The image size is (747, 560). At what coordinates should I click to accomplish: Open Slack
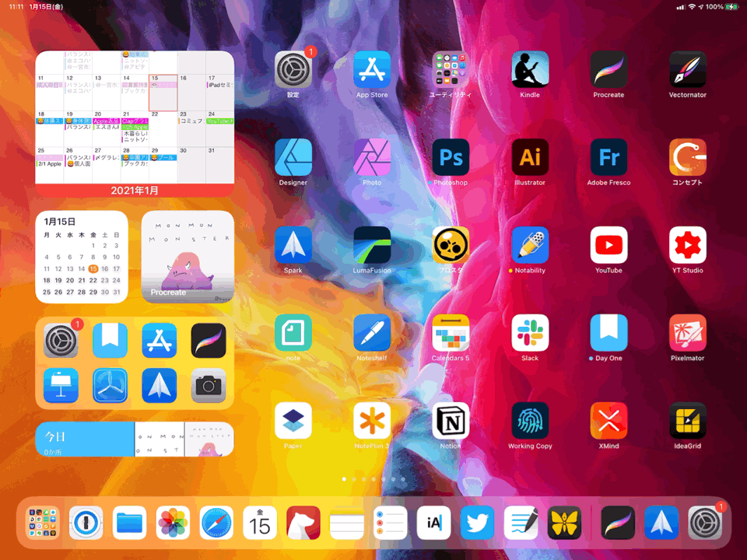(x=530, y=332)
